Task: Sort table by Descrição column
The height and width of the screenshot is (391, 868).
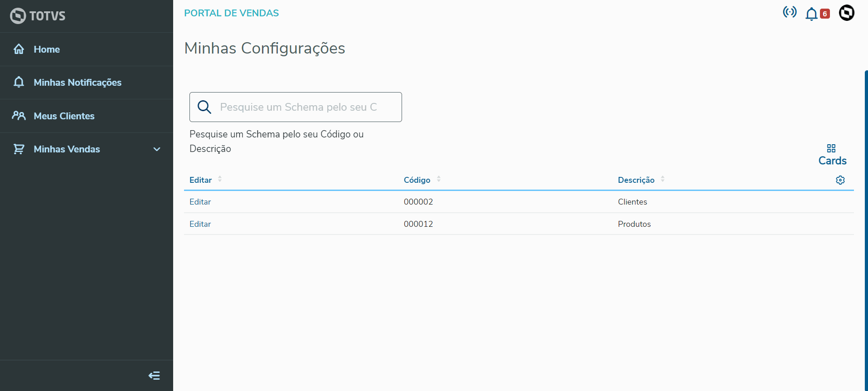Action: click(x=663, y=180)
